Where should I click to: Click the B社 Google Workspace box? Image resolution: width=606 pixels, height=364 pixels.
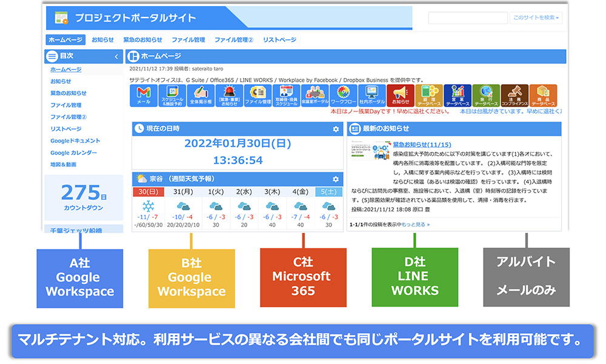coord(191,278)
